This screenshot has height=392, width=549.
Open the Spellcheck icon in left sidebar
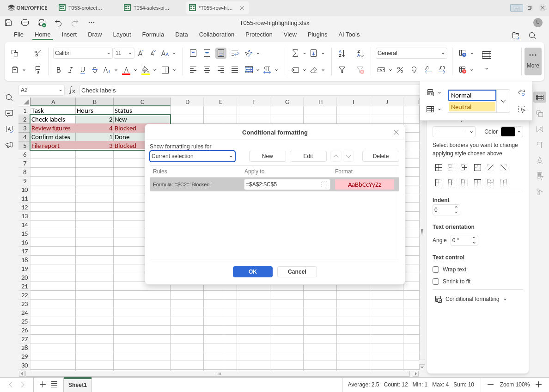(x=9, y=129)
